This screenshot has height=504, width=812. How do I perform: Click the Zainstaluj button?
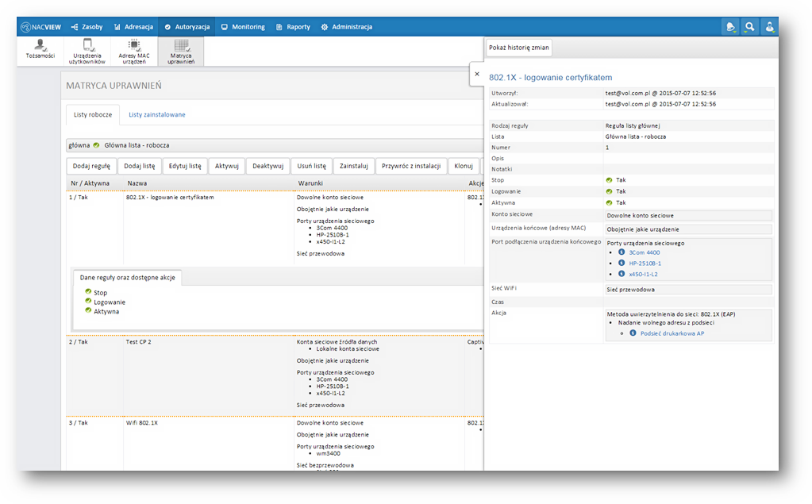click(354, 166)
